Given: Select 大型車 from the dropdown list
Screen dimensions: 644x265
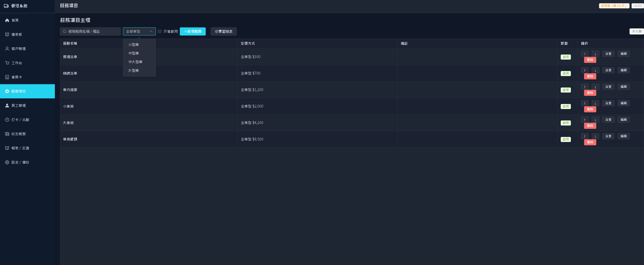Looking at the screenshot, I should coord(139,70).
